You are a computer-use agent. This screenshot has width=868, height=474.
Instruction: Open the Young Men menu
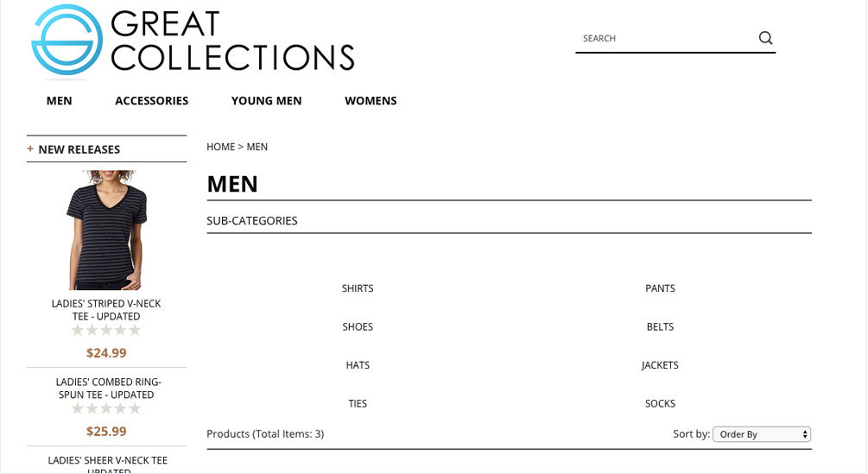266,101
